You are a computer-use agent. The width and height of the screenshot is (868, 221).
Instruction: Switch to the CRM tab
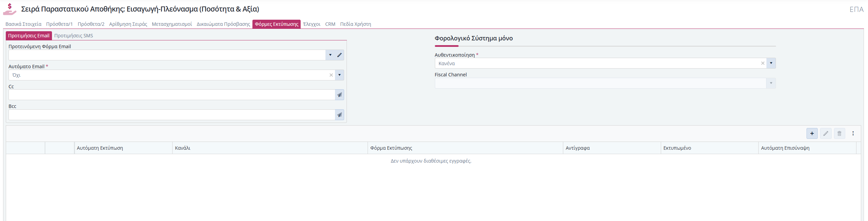(x=330, y=24)
